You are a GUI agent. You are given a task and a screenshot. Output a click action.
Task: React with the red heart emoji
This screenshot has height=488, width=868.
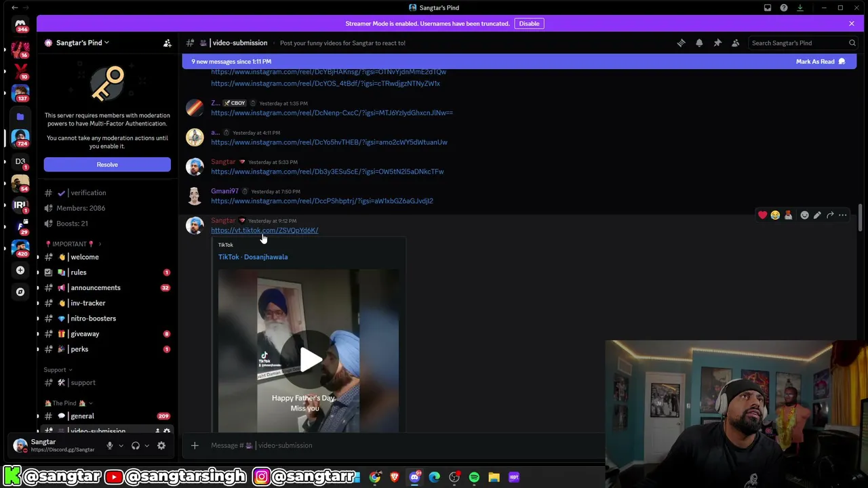[762, 215]
